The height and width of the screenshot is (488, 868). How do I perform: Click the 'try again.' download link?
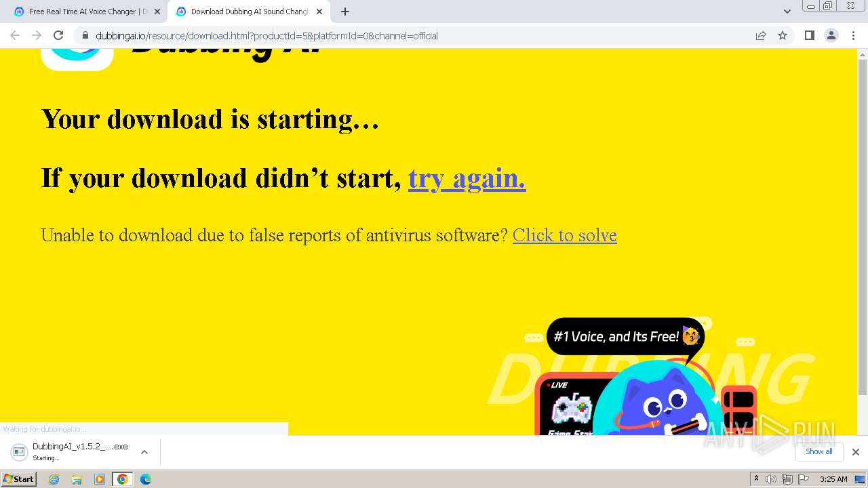[x=467, y=178]
